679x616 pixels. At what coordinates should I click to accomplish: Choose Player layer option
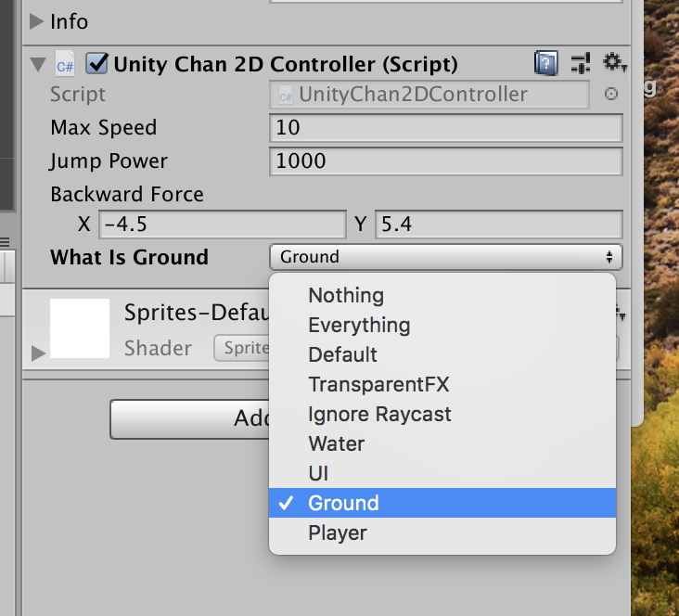coord(442,533)
